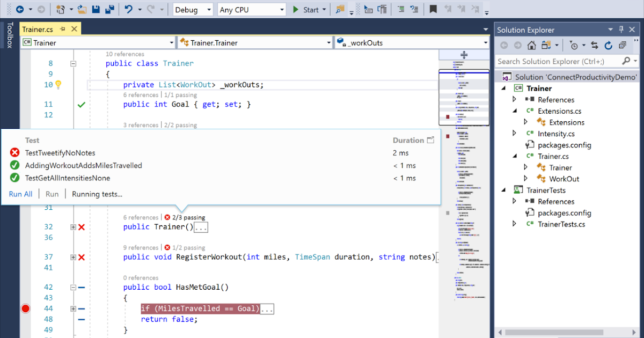644x338 pixels.
Task: Click Home icon in Solution Explorer toolbar
Action: point(531,46)
